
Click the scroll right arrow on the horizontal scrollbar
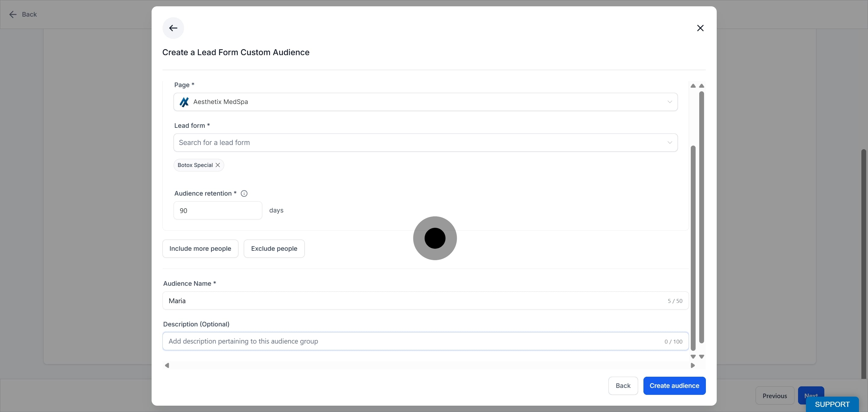693,365
